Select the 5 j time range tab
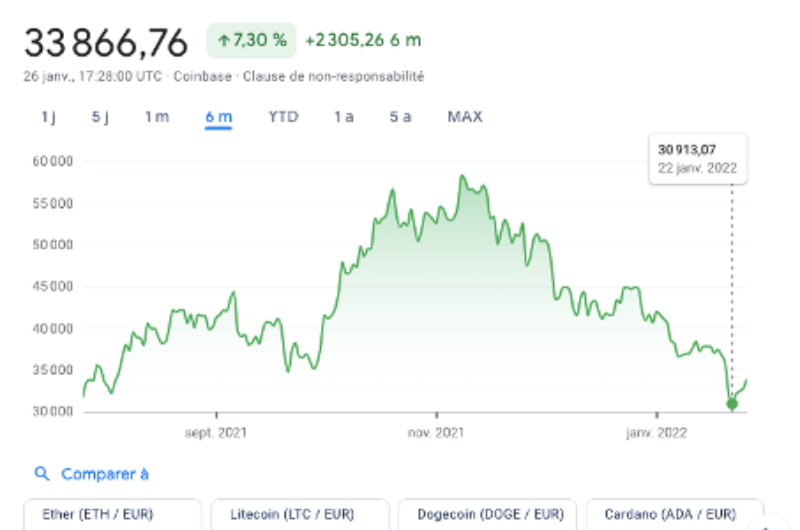Image resolution: width=800 pixels, height=530 pixels. pos(100,117)
